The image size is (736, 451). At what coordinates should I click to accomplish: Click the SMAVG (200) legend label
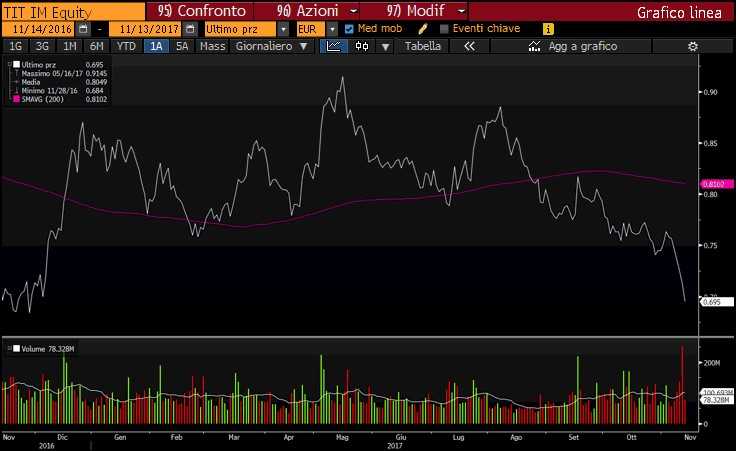(42, 99)
